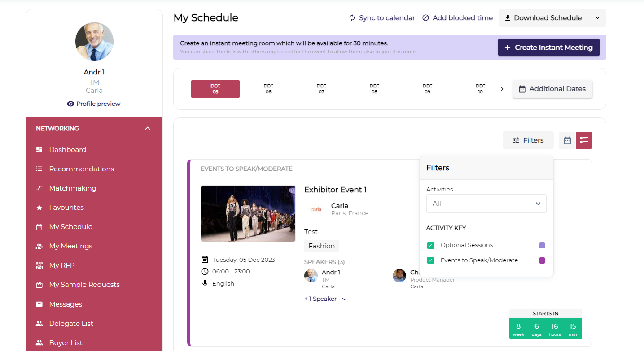This screenshot has height=351, width=644.
Task: Click the Additional Dates button
Action: click(x=552, y=89)
